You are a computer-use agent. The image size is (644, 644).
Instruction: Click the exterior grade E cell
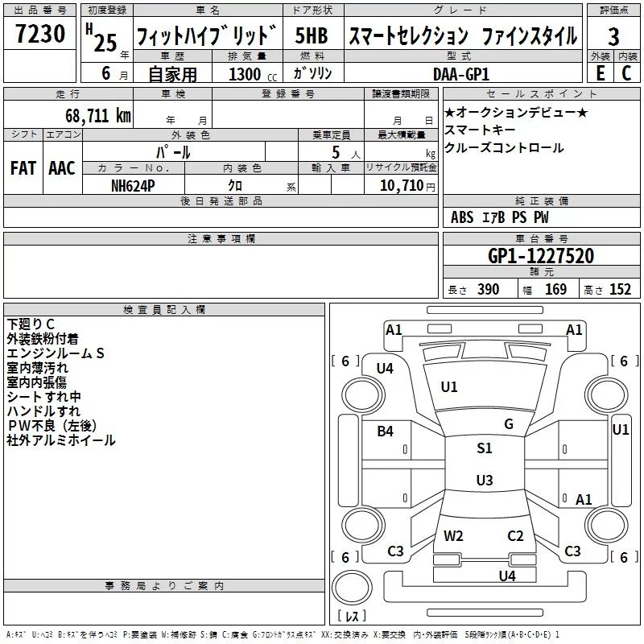pos(600,73)
